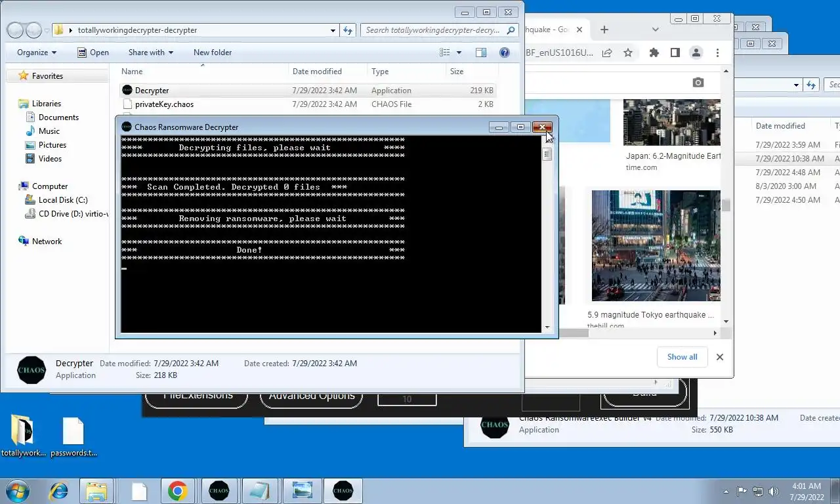Viewport: 840px width, 504px height.
Task: Click the Action Center flag tray icon
Action: pyautogui.click(x=742, y=491)
